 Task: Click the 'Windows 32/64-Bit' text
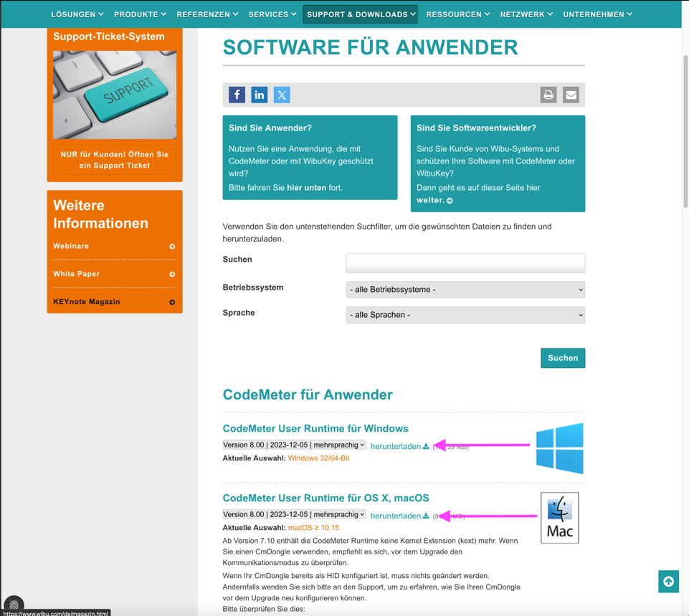[318, 458]
